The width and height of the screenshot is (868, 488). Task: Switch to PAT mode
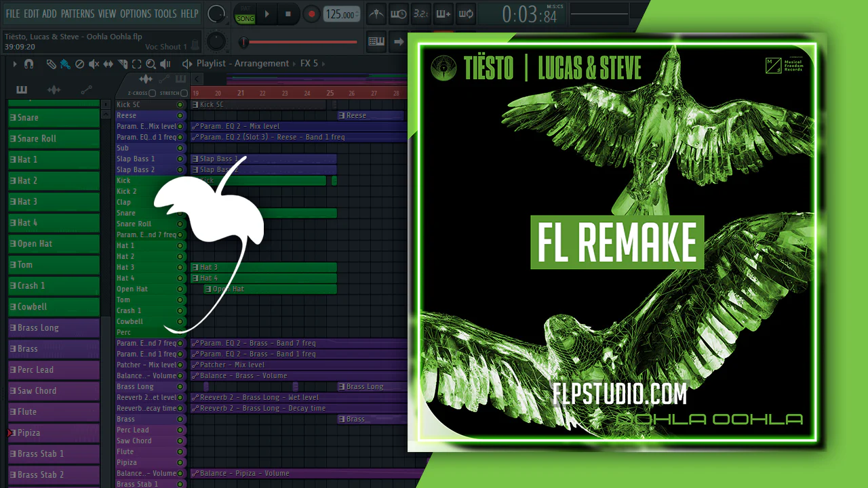click(x=245, y=9)
